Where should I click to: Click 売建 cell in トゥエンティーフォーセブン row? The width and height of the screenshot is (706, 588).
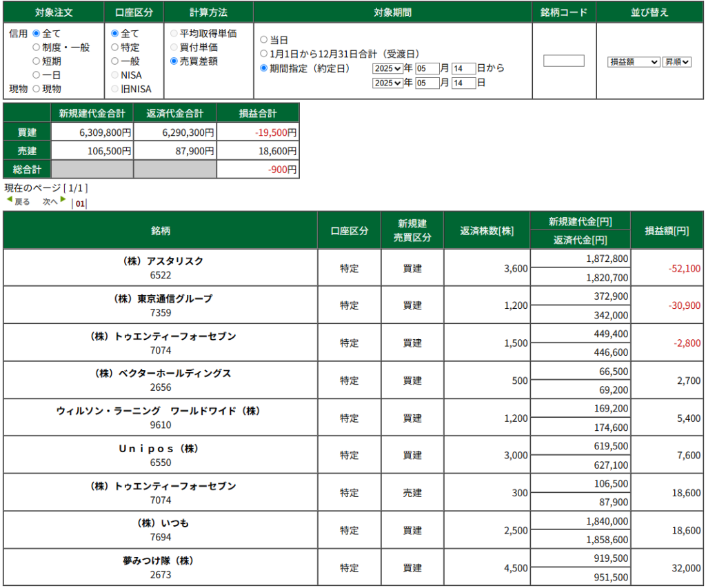tap(412, 493)
